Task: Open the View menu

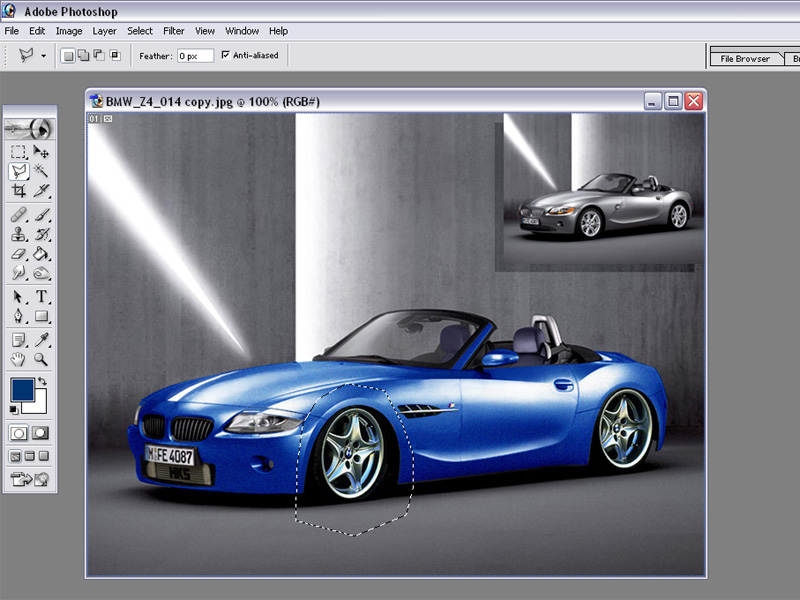Action: click(x=205, y=31)
